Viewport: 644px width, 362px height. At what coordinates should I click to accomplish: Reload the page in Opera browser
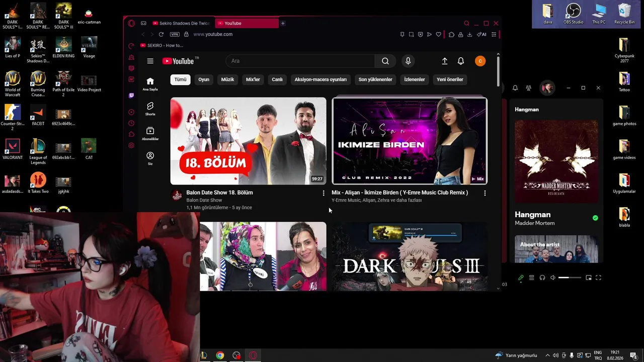point(161,34)
